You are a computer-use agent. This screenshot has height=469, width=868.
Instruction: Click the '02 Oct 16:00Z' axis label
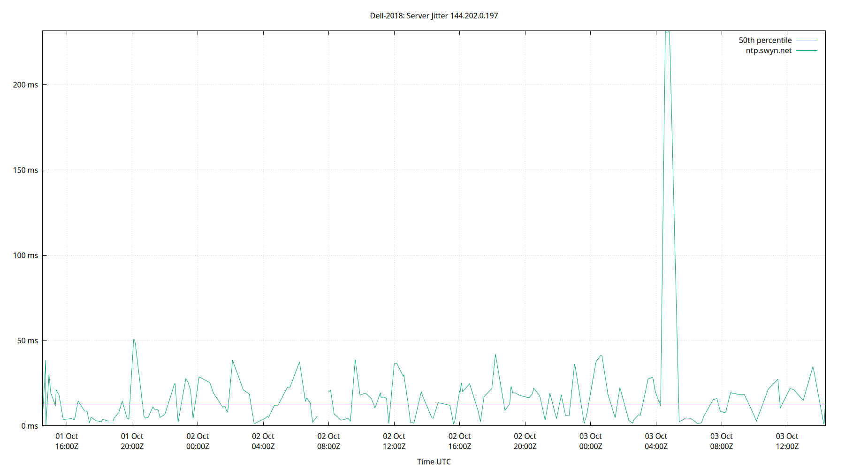[x=459, y=441]
